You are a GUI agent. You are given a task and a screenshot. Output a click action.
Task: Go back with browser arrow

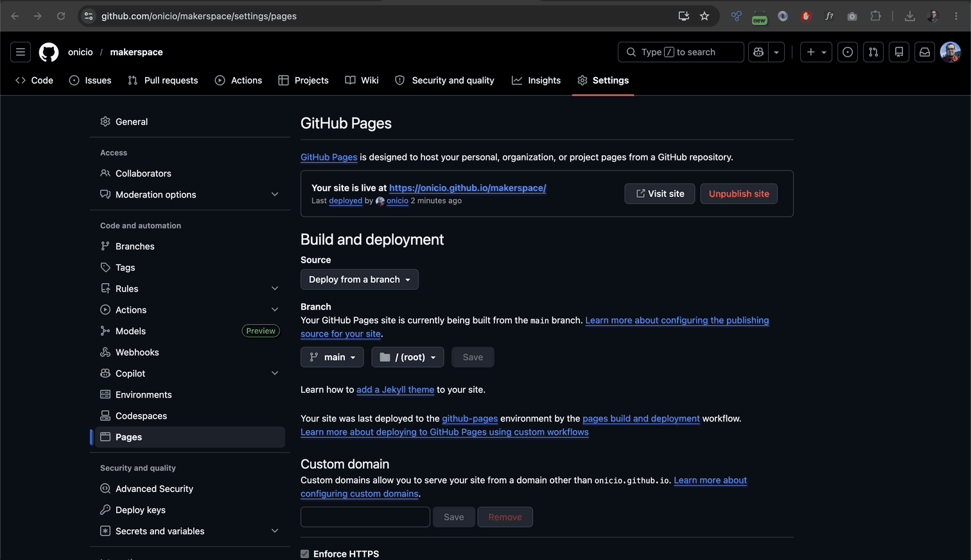15,16
